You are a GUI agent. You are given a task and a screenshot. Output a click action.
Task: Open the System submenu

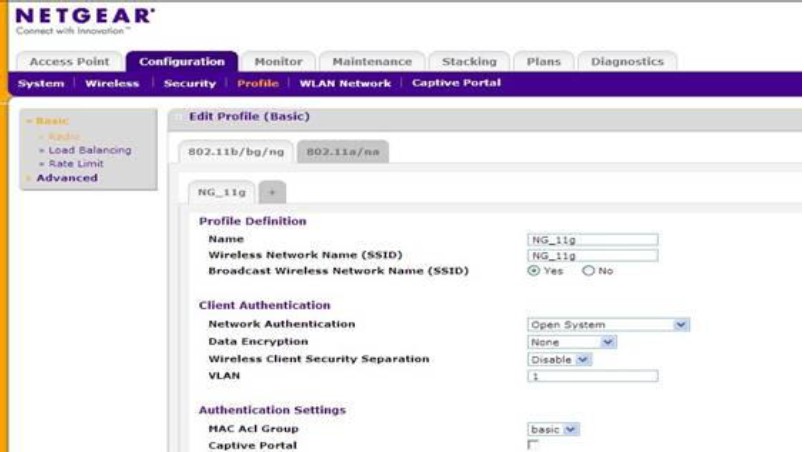(41, 84)
